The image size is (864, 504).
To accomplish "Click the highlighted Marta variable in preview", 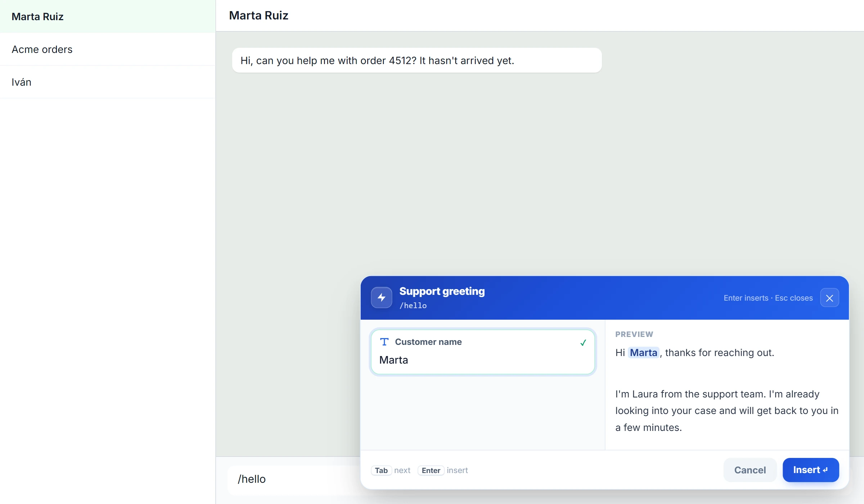I will (x=643, y=352).
